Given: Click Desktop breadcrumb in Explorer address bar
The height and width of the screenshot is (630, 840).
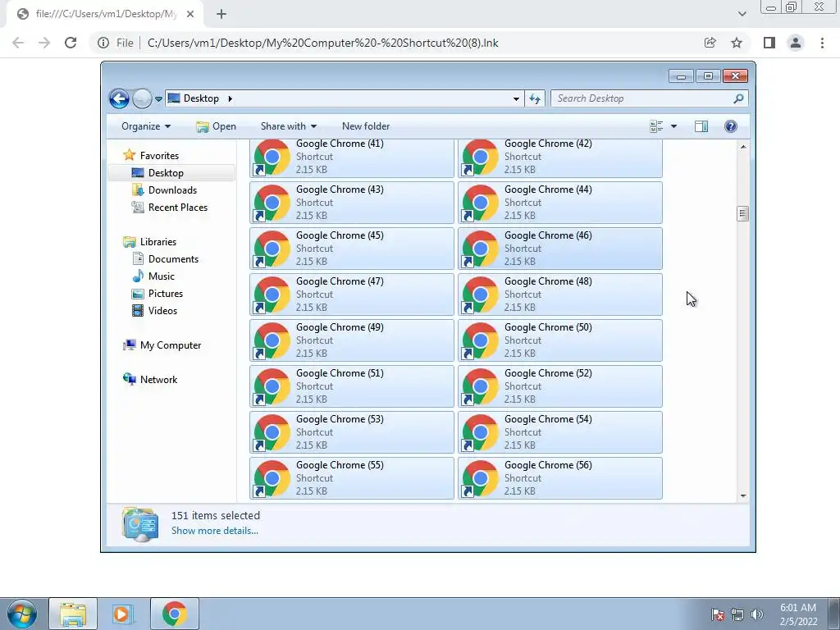Looking at the screenshot, I should point(201,98).
